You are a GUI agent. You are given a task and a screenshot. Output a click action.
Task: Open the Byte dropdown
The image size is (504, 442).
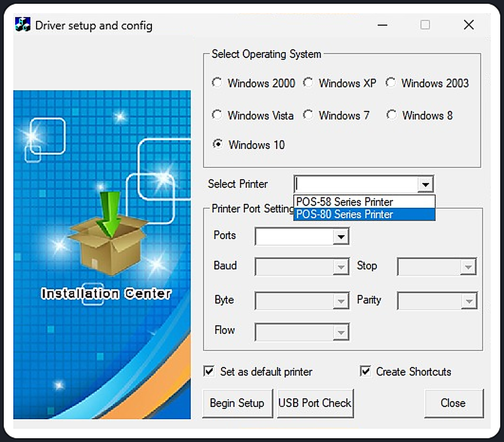341,301
